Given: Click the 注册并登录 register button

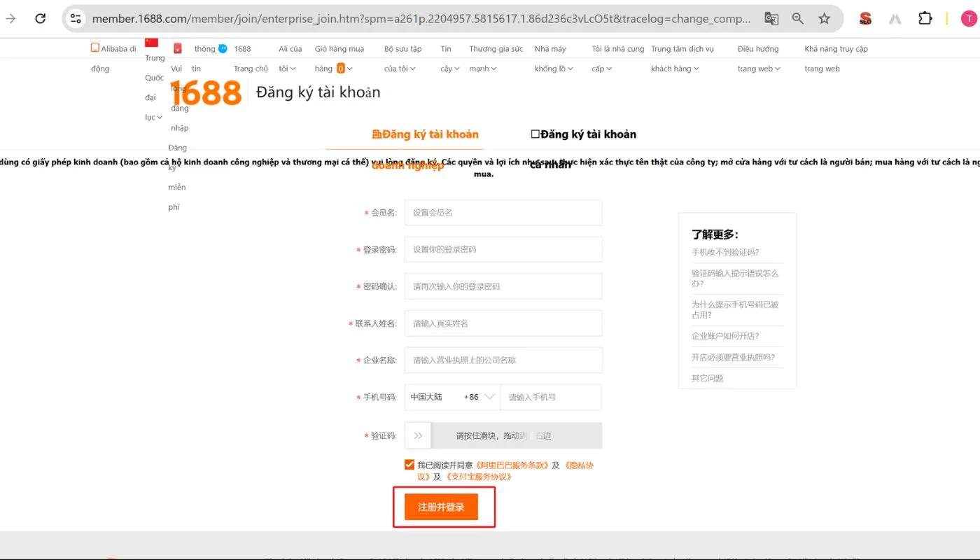Looking at the screenshot, I should pos(441,507).
